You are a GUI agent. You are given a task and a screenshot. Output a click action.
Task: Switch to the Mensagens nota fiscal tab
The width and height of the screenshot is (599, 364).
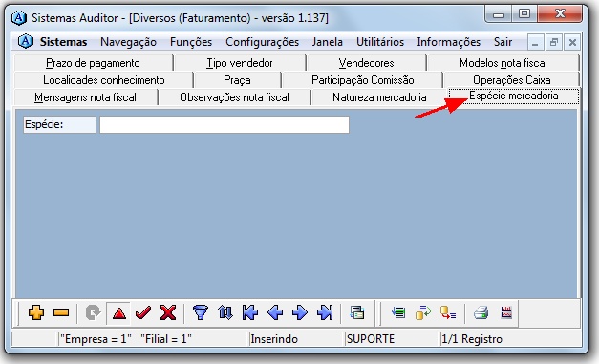click(85, 97)
